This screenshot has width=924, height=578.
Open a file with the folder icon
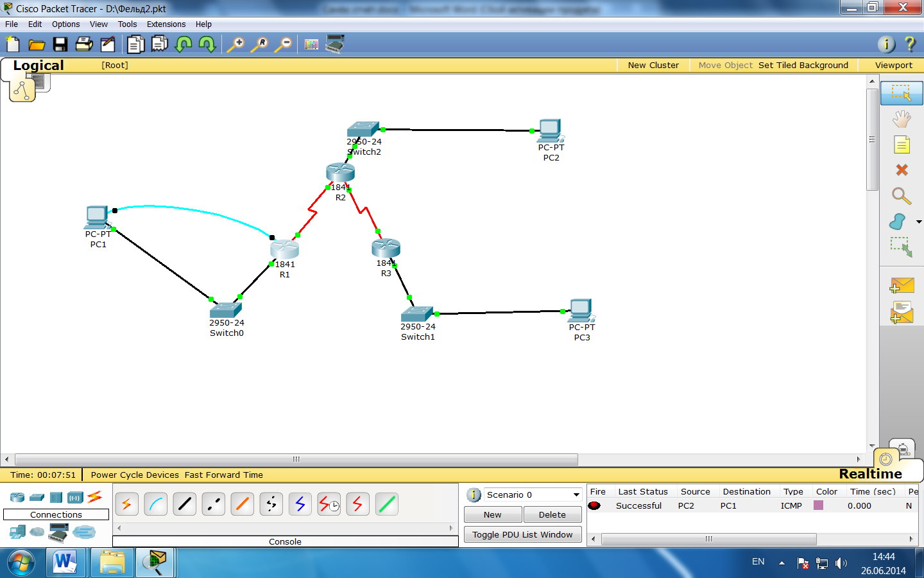[x=37, y=44]
